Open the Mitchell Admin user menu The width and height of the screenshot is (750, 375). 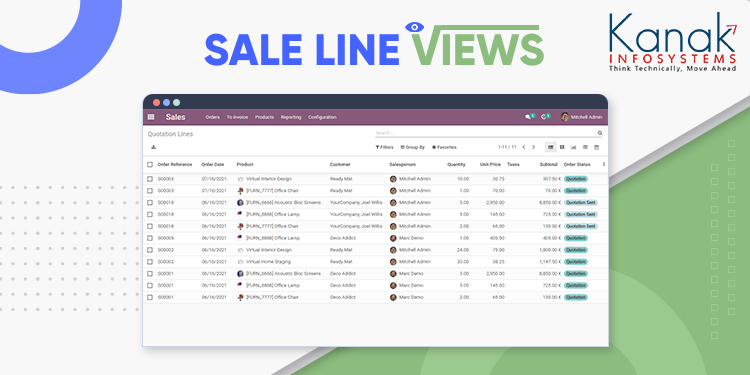pyautogui.click(x=582, y=117)
